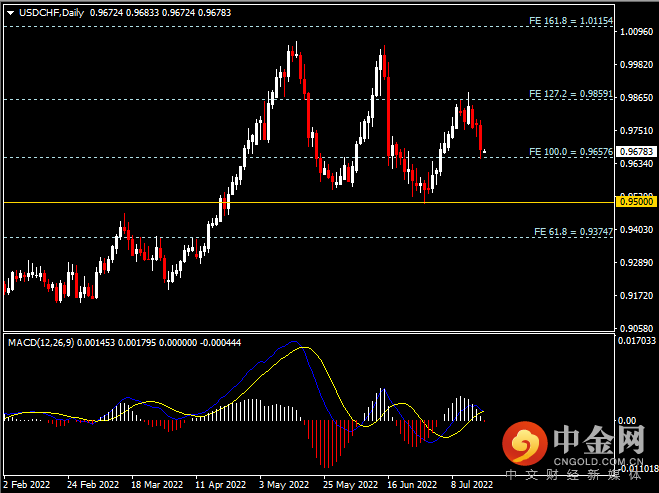Click the current price tag 0.96783
The width and height of the screenshot is (659, 493).
[636, 151]
